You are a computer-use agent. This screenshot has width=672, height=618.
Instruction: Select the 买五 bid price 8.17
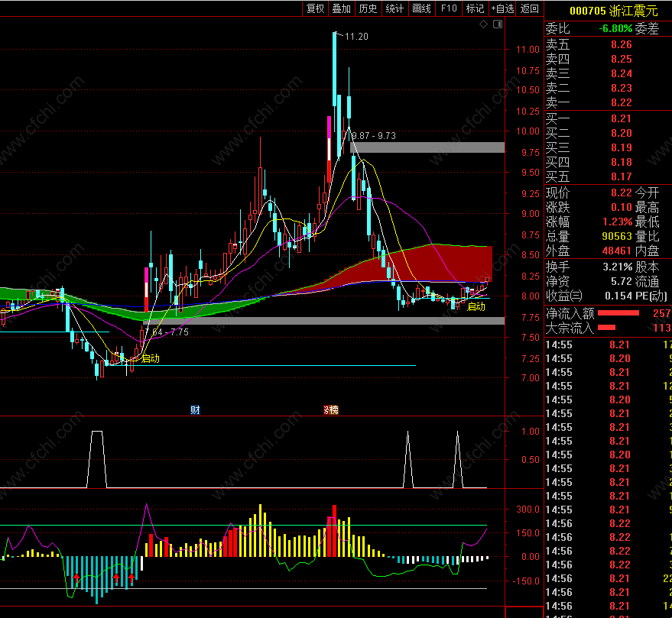tap(622, 177)
